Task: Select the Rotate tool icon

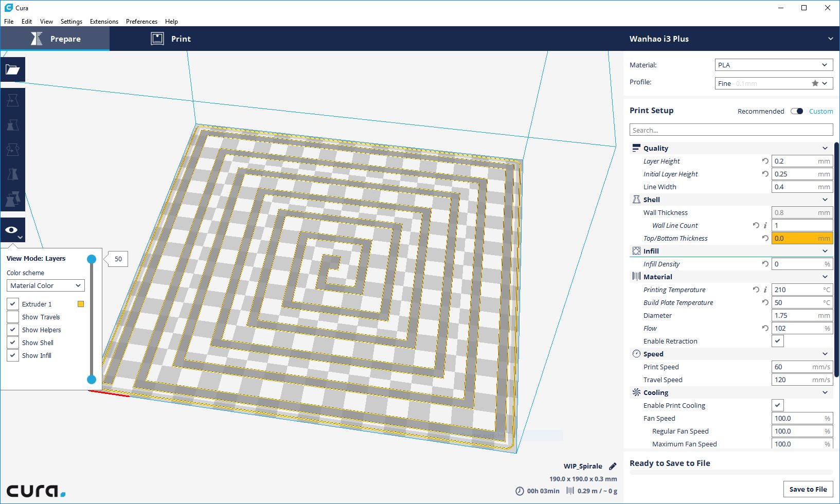Action: point(13,150)
